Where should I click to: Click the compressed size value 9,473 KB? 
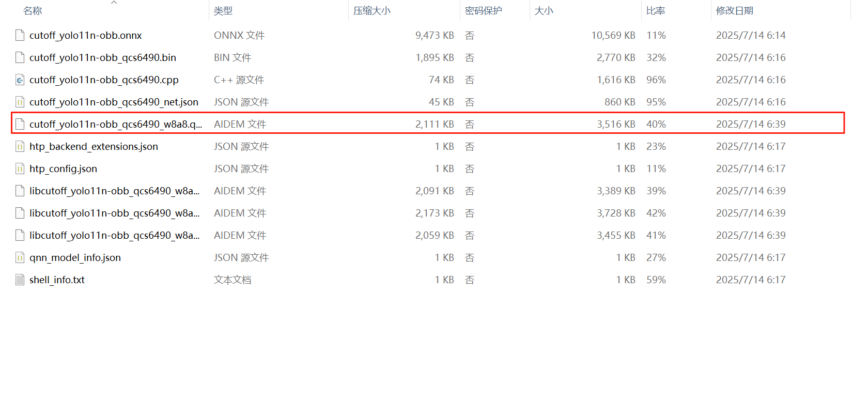coord(435,35)
